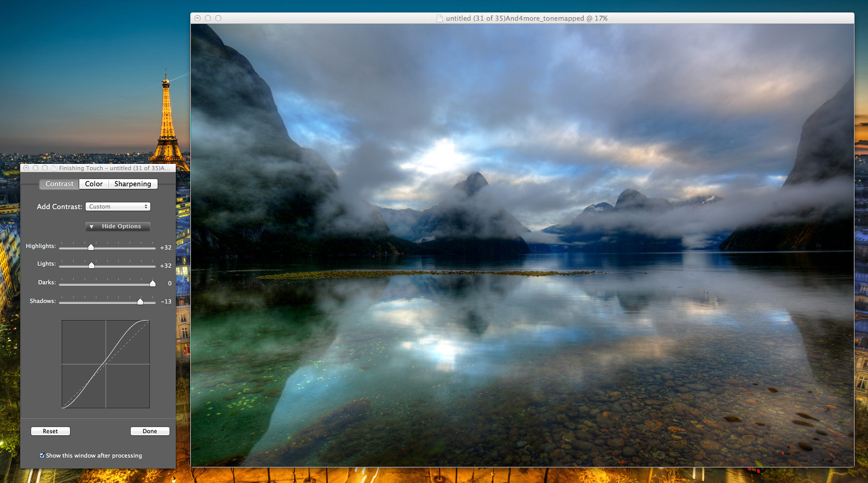Click the Darks value 0
Screen dimensions: 868x483
[170, 283]
